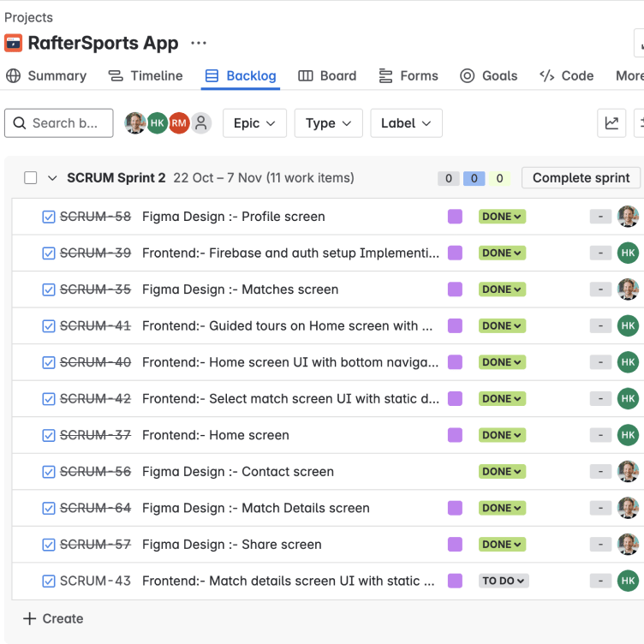Click the RafterSports App project icon
Image resolution: width=644 pixels, height=644 pixels.
click(x=14, y=43)
